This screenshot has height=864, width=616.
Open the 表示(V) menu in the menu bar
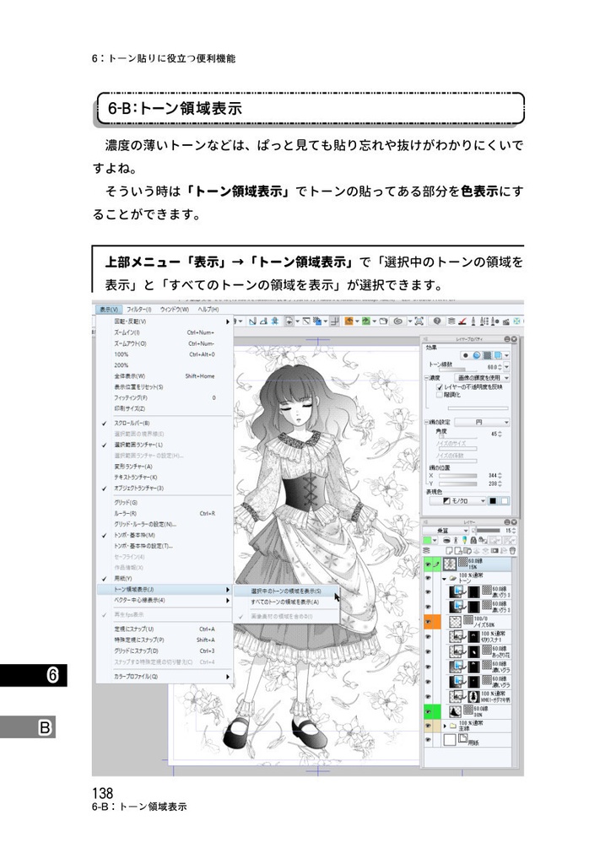[x=108, y=310]
